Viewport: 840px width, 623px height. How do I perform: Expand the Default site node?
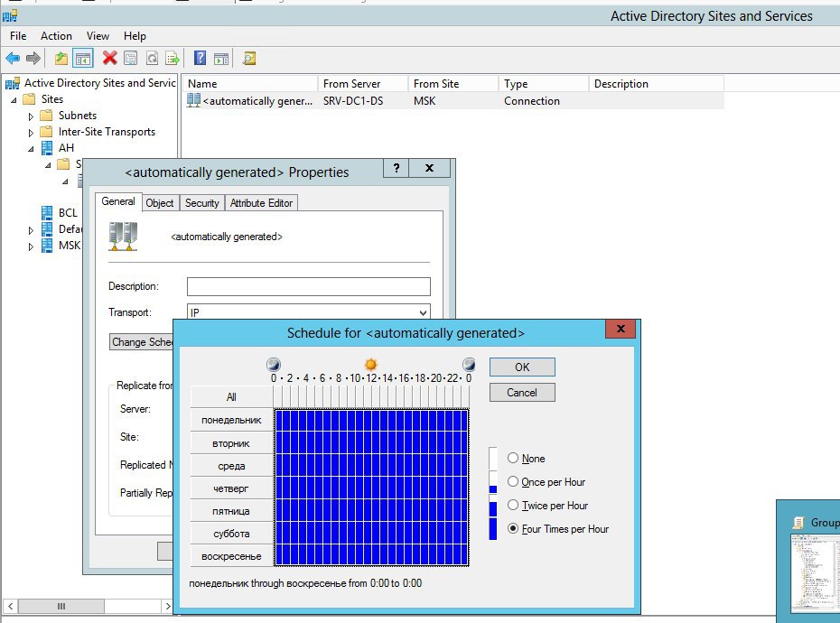(x=31, y=230)
